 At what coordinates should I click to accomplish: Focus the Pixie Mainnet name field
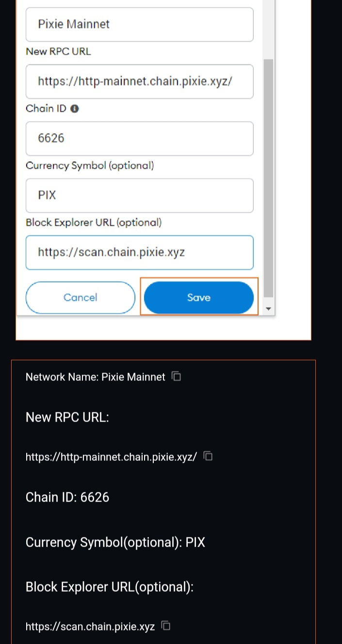(140, 24)
